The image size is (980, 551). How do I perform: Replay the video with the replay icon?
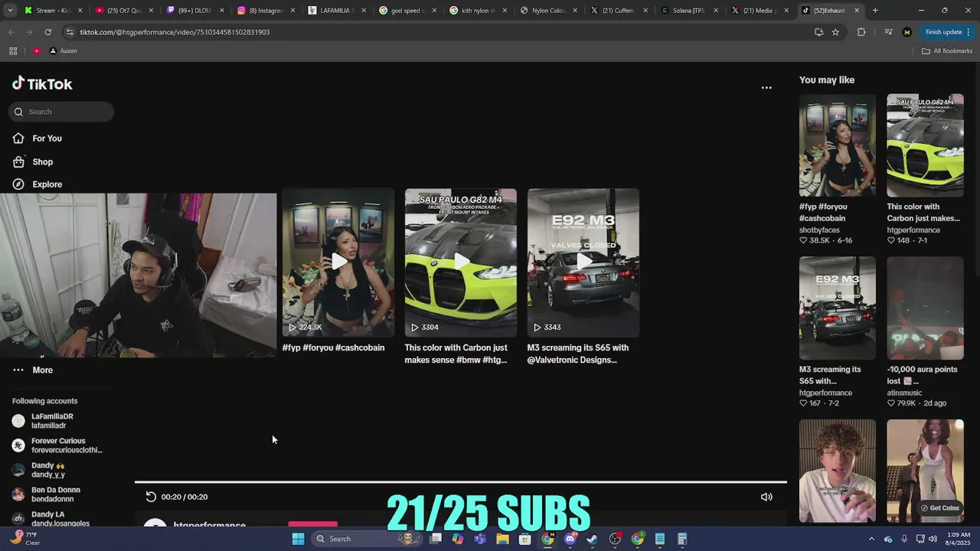(x=151, y=497)
